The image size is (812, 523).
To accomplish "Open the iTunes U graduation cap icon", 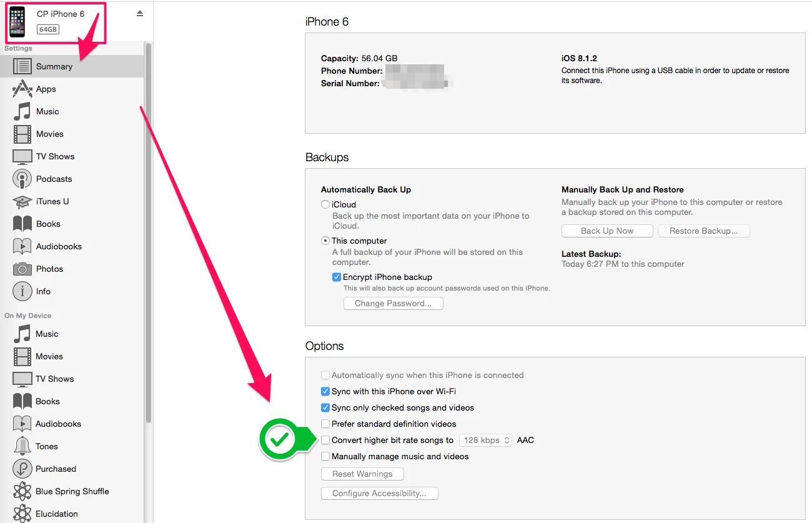I will (22, 201).
